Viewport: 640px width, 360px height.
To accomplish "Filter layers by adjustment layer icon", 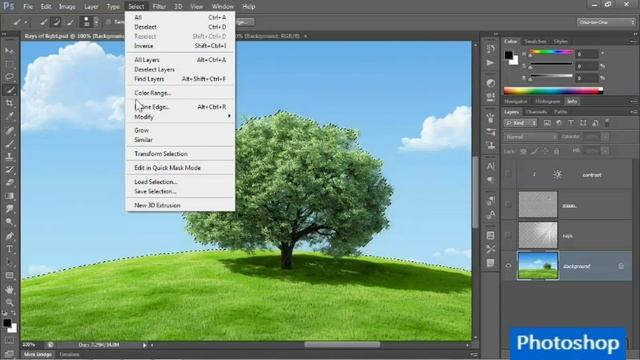I will tap(559, 123).
